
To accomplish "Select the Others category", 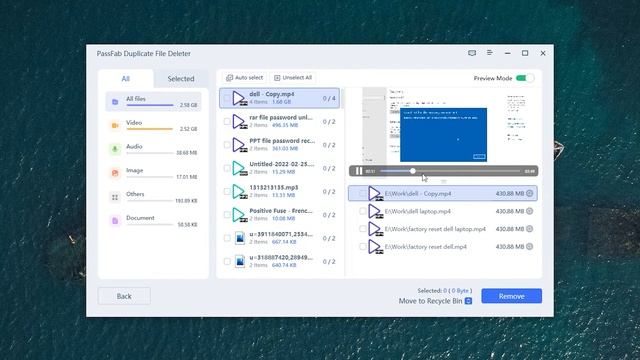I will click(153, 197).
